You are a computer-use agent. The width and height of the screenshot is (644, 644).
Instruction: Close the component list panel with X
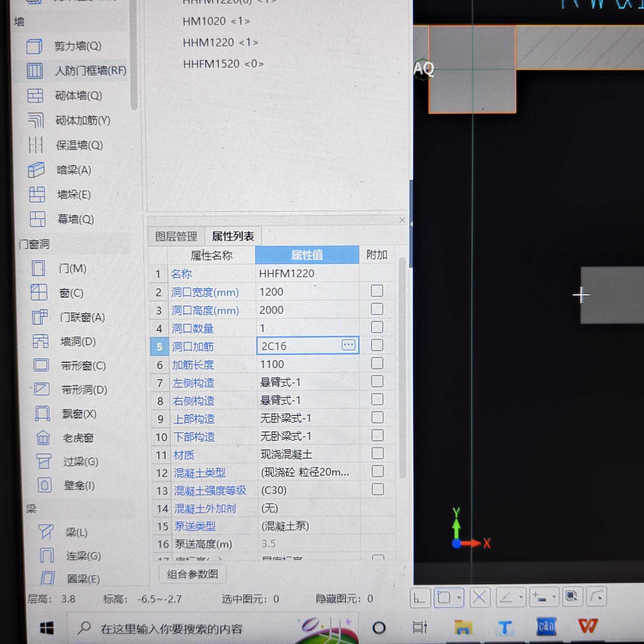(x=402, y=220)
